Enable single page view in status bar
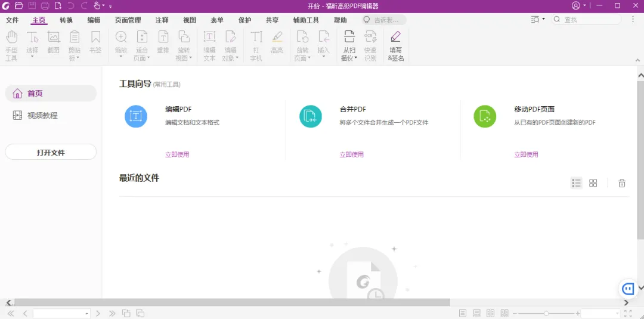 [463, 313]
